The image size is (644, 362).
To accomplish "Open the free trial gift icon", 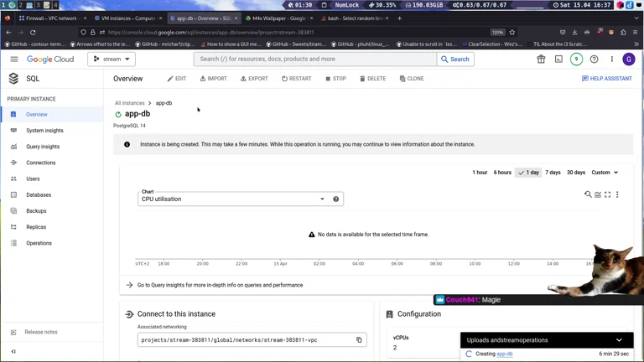I will click(541, 59).
